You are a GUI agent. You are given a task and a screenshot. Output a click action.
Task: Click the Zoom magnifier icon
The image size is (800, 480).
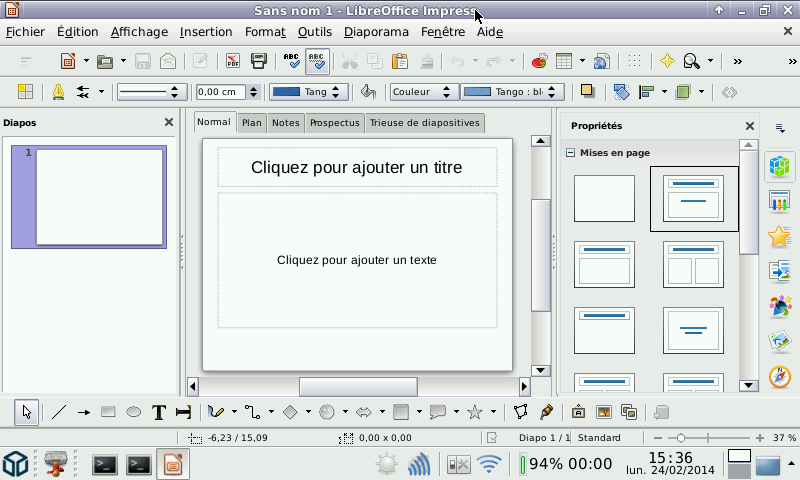pyautogui.click(x=692, y=61)
